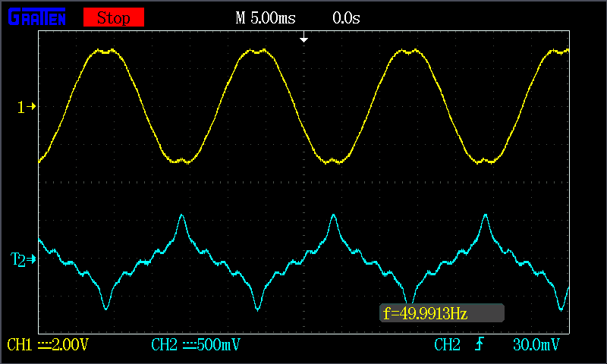Select the yellow channel 1 ground marker

point(27,107)
